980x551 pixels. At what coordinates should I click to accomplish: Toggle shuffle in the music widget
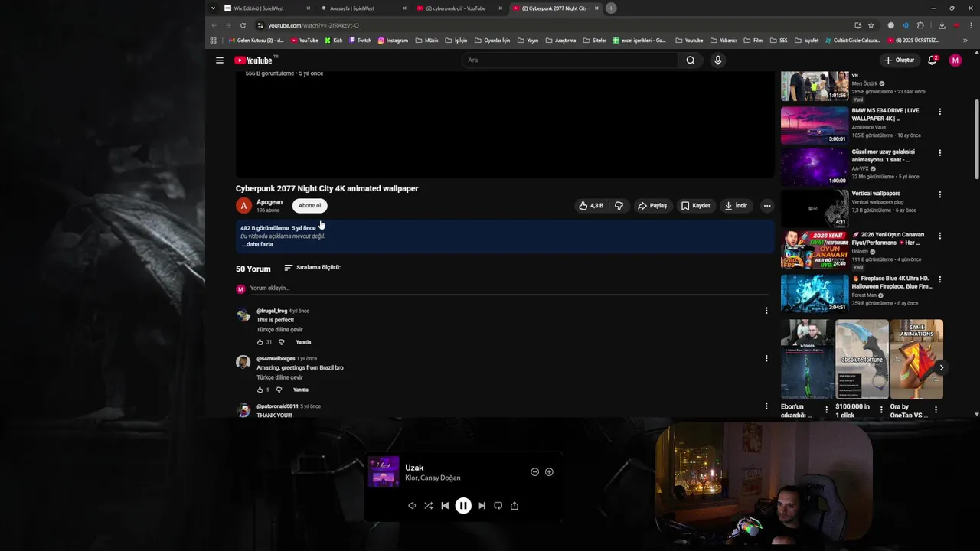point(428,506)
